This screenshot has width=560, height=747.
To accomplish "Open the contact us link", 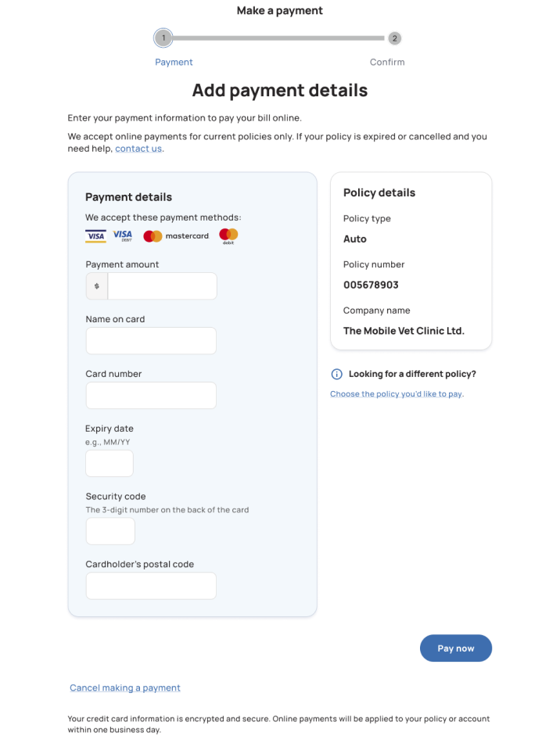I will click(138, 148).
